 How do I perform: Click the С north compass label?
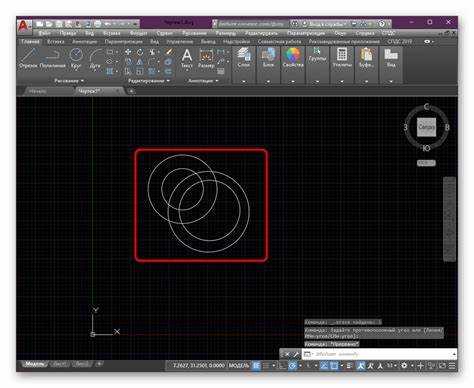click(x=426, y=107)
